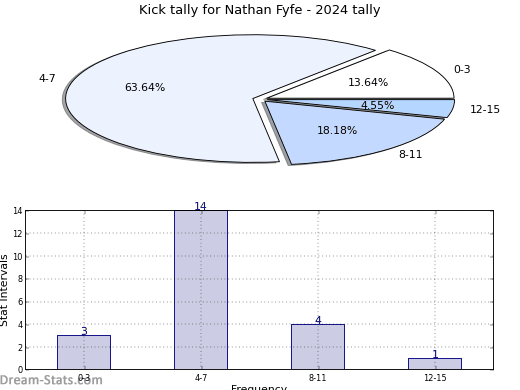
Task: Click the 0-3 pie label
Action: coord(462,69)
